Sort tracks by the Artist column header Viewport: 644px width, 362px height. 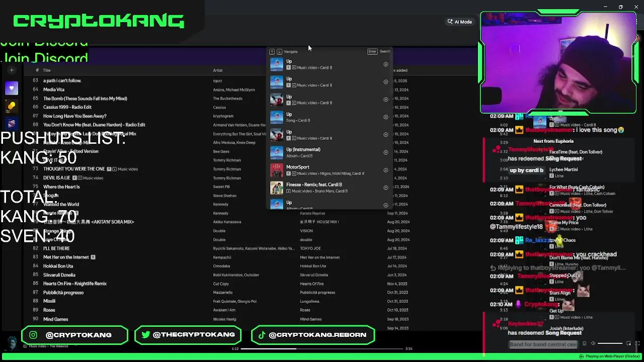click(x=217, y=70)
